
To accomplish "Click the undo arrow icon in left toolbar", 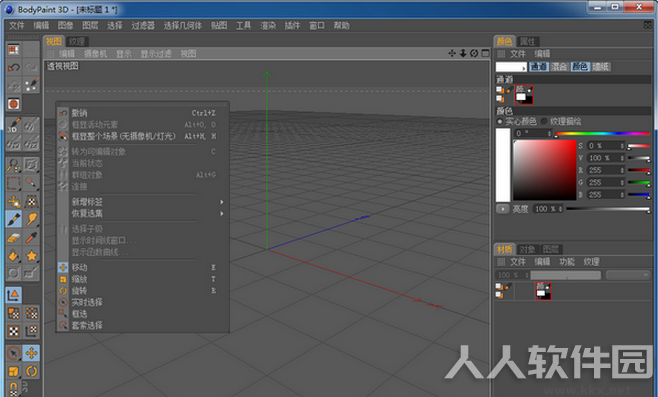I will 14,67.
